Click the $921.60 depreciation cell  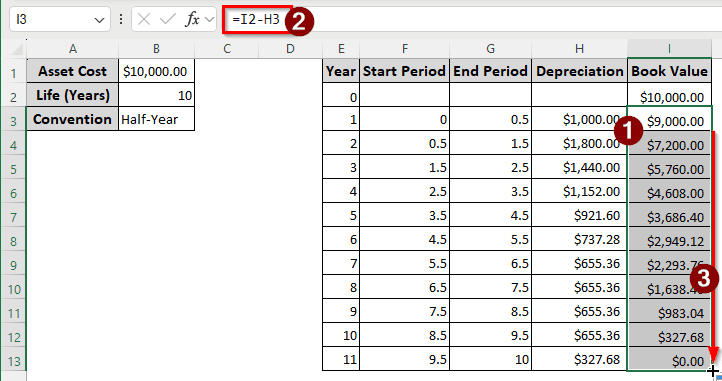click(579, 215)
